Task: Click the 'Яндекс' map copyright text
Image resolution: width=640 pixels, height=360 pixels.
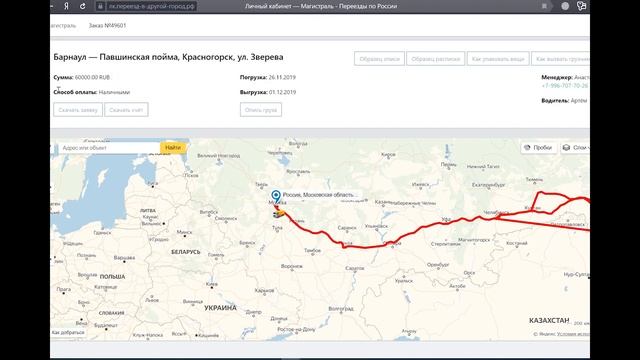Action: (x=548, y=334)
